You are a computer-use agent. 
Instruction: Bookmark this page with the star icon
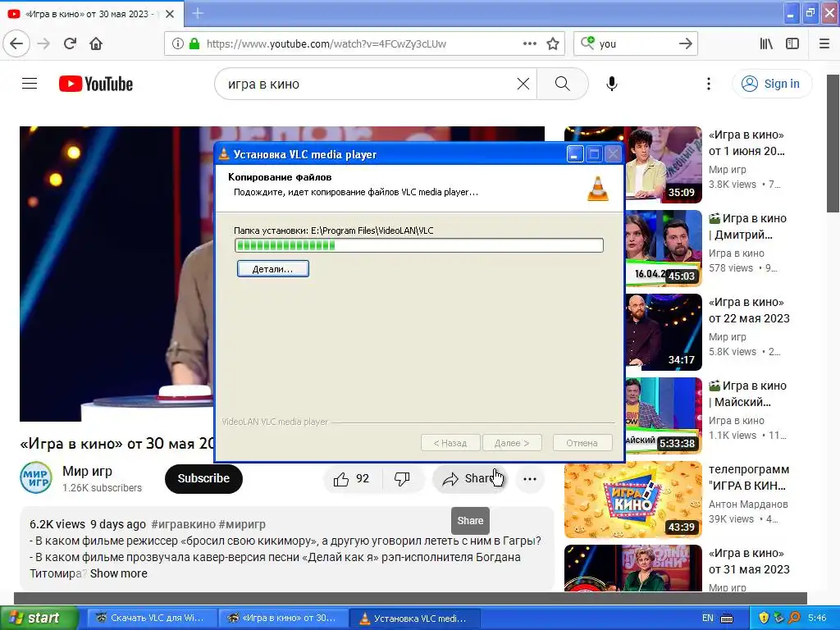pos(553,43)
